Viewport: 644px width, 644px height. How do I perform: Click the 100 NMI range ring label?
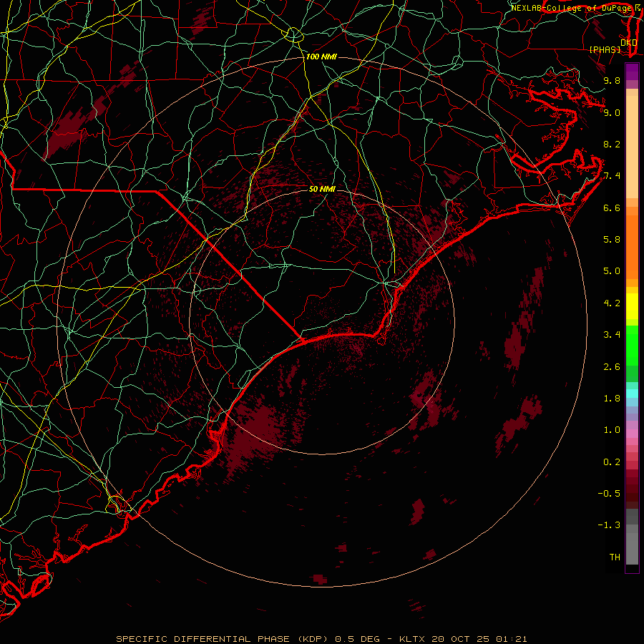pyautogui.click(x=321, y=57)
